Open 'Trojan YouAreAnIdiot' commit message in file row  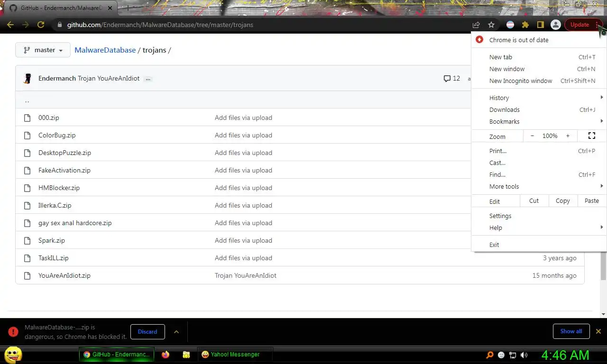pos(246,275)
